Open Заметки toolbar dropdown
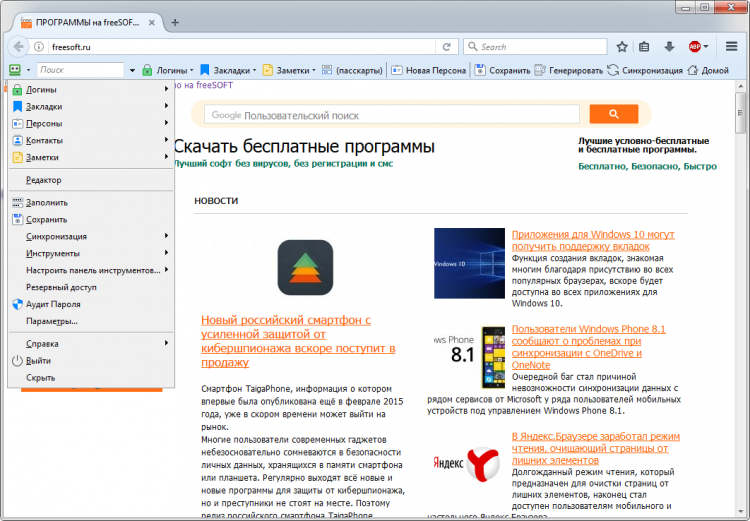750x521 pixels. [x=289, y=70]
